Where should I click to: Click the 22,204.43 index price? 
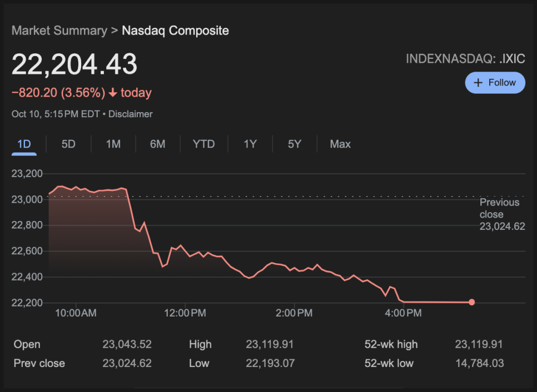click(74, 65)
